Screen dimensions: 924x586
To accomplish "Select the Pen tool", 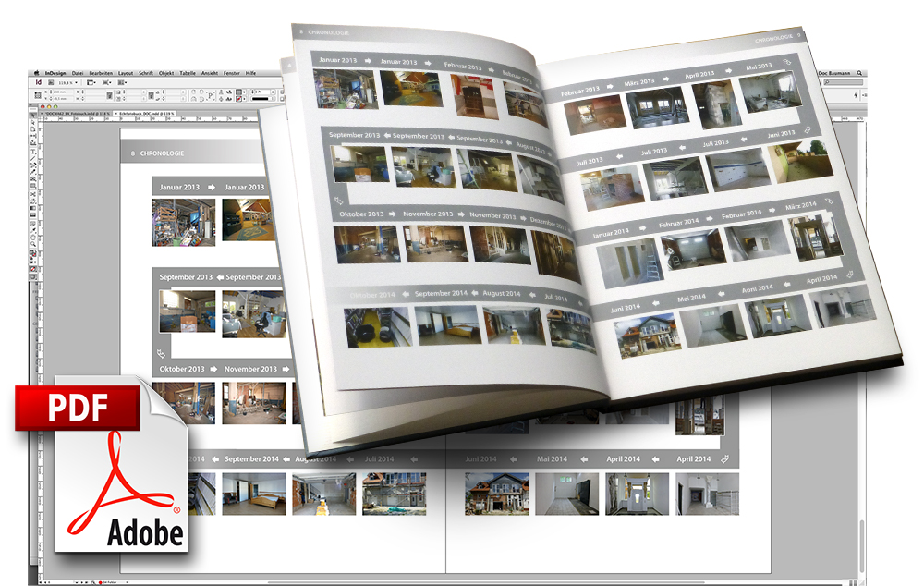I will 33,164.
